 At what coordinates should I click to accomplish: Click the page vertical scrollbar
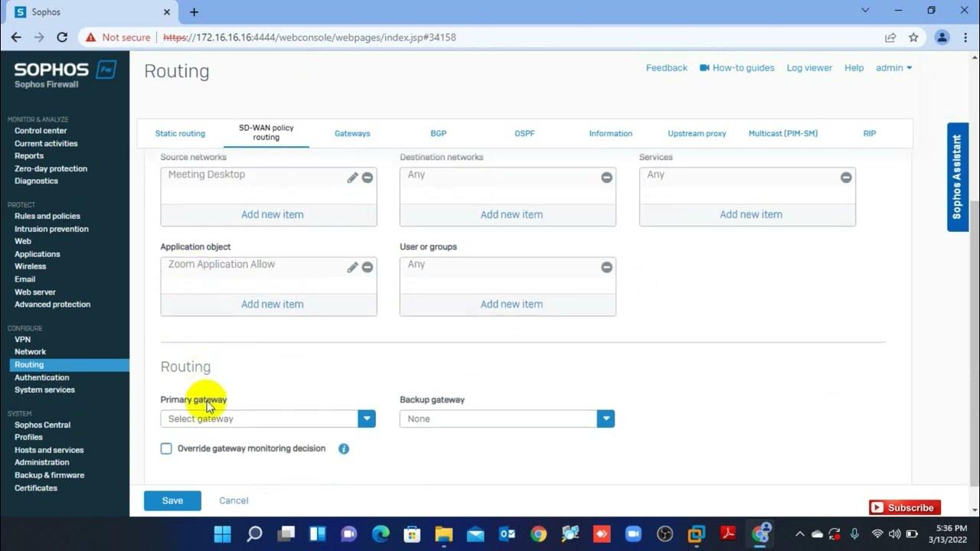(x=974, y=342)
